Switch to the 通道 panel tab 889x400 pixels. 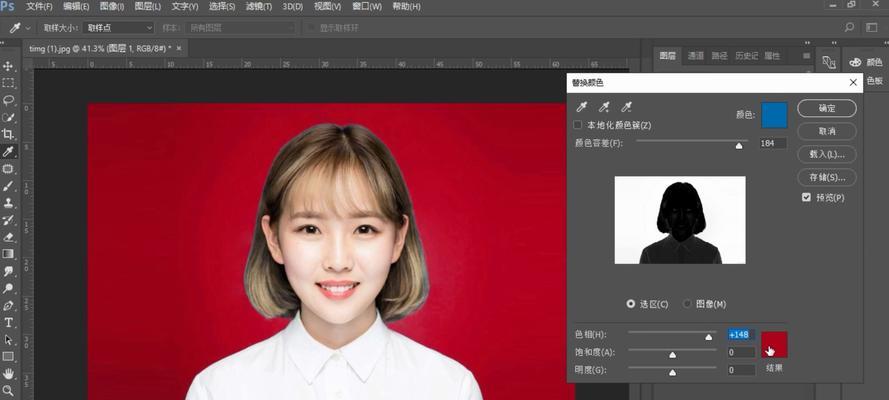click(696, 56)
